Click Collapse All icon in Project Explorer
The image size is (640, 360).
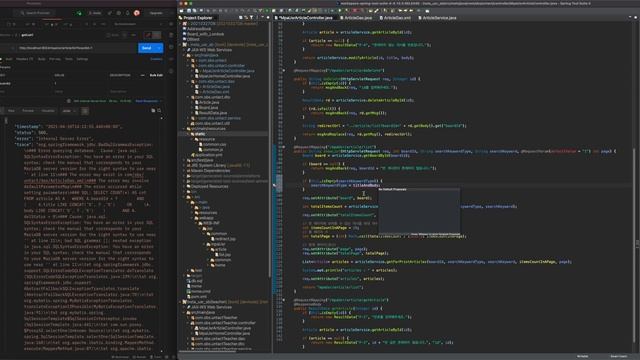tap(241, 18)
